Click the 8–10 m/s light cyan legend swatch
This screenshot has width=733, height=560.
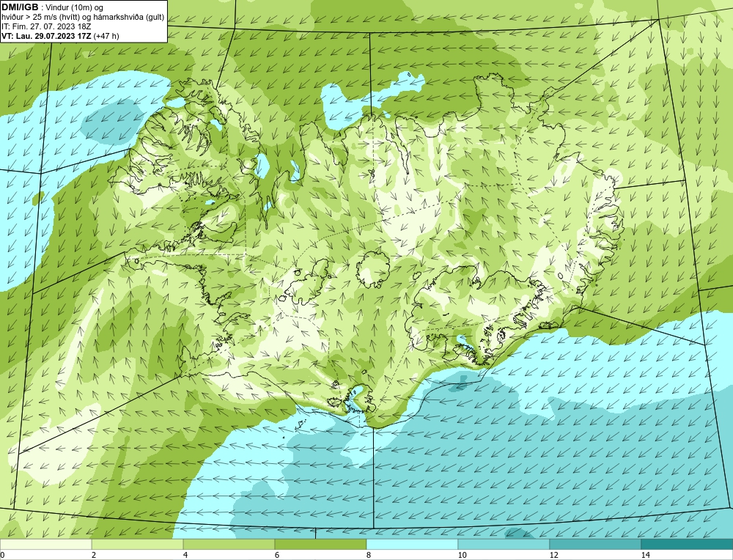(412, 544)
